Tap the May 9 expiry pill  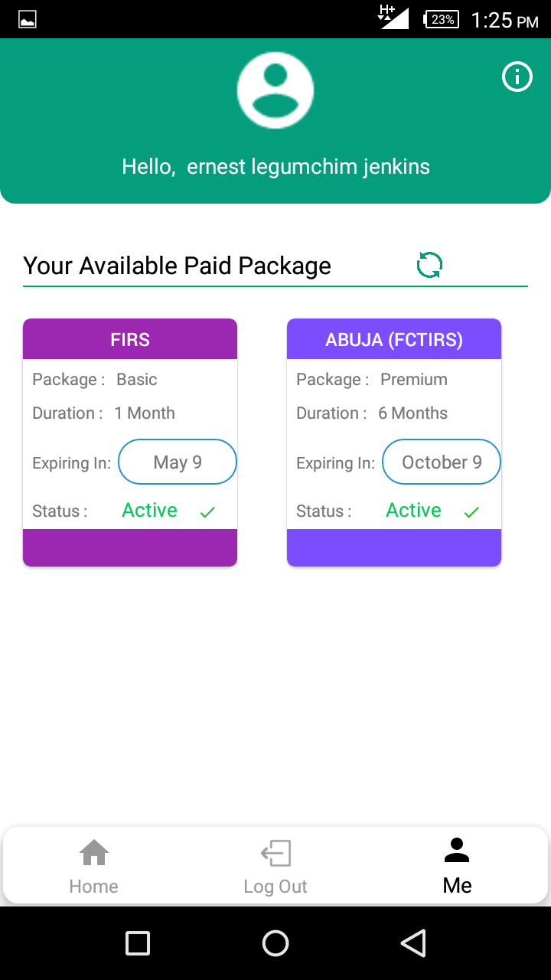tap(178, 462)
